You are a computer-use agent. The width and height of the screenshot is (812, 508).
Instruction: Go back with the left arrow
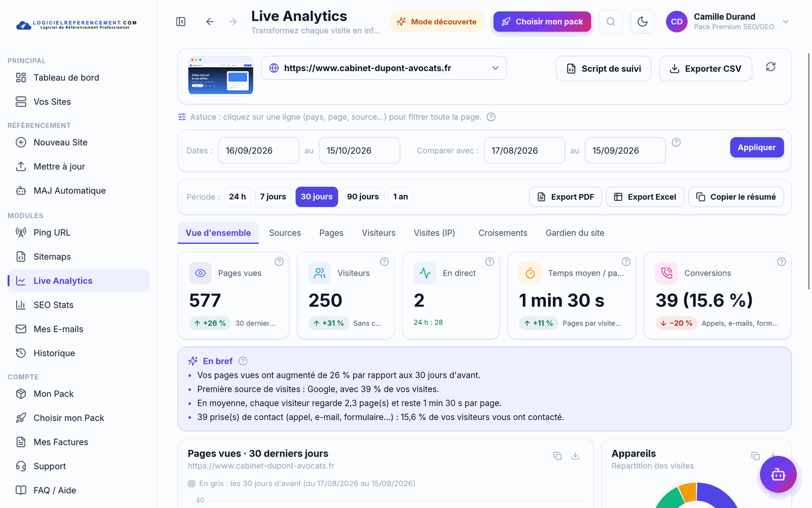click(x=210, y=21)
